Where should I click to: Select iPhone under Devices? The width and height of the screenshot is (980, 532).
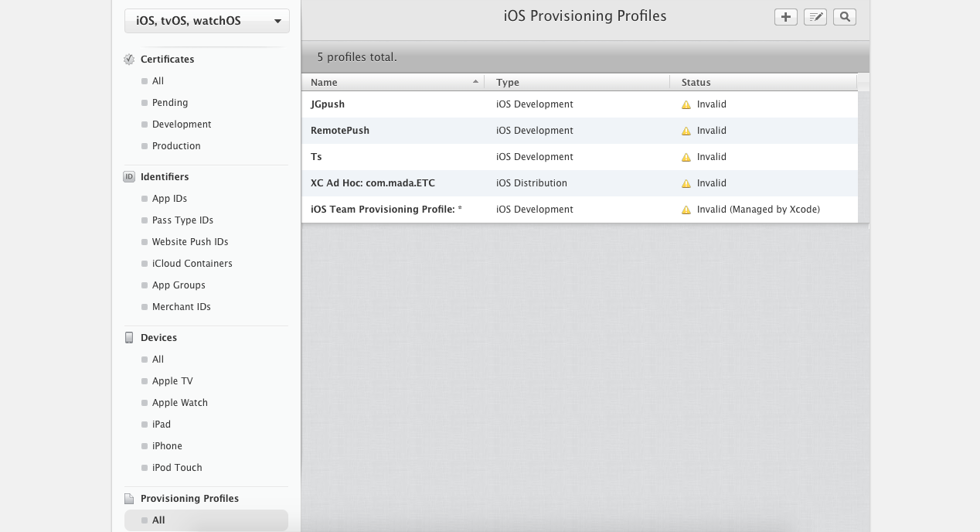[x=167, y=446]
